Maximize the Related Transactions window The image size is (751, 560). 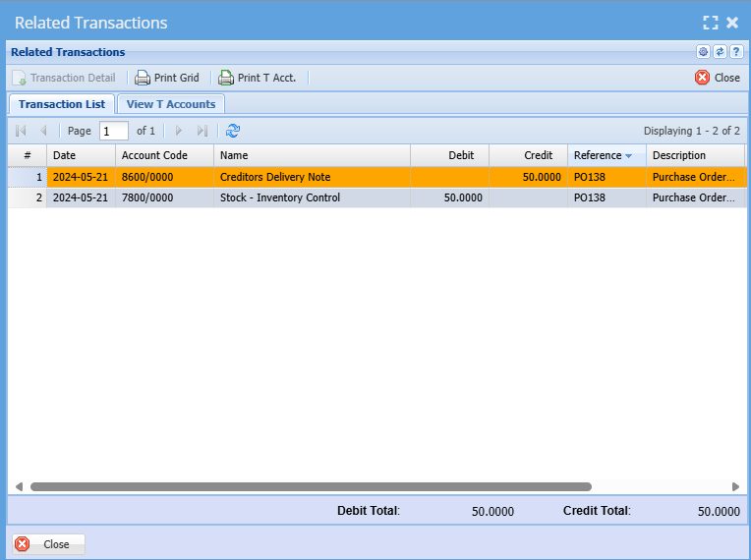711,23
